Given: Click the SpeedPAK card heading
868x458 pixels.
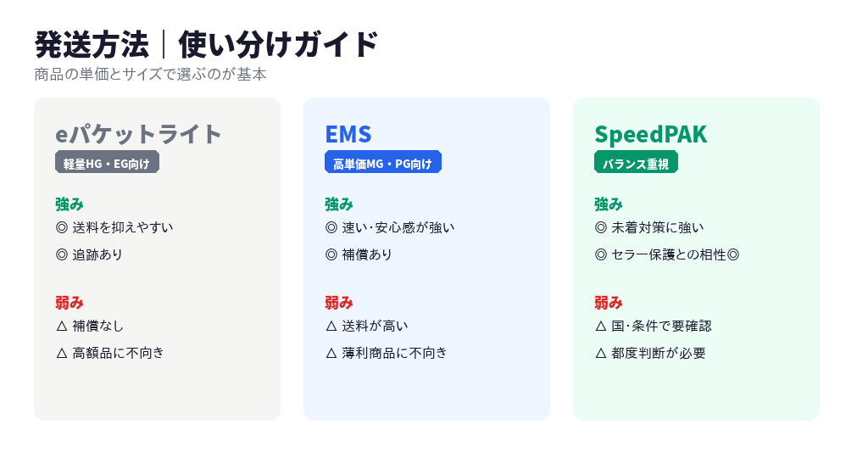Looking at the screenshot, I should (650, 134).
